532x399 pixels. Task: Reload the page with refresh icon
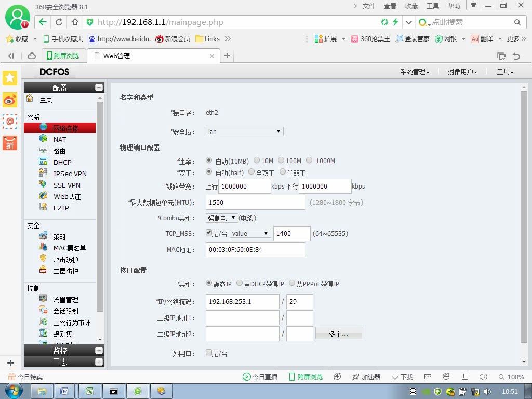coord(59,22)
